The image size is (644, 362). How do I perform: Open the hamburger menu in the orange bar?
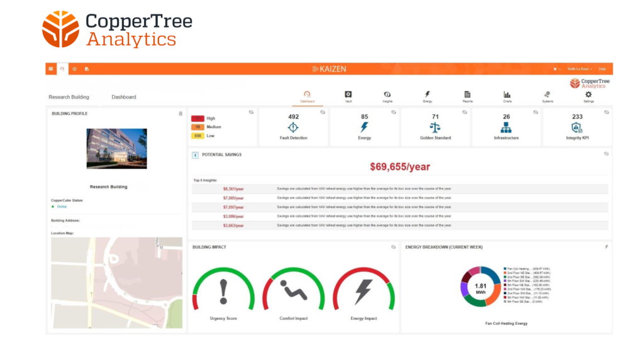coord(50,69)
